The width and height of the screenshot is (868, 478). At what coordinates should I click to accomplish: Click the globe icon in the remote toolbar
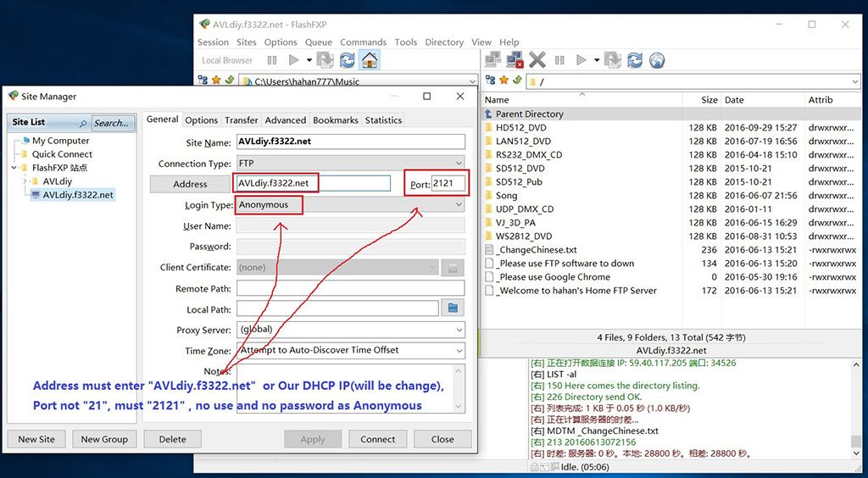[x=656, y=59]
